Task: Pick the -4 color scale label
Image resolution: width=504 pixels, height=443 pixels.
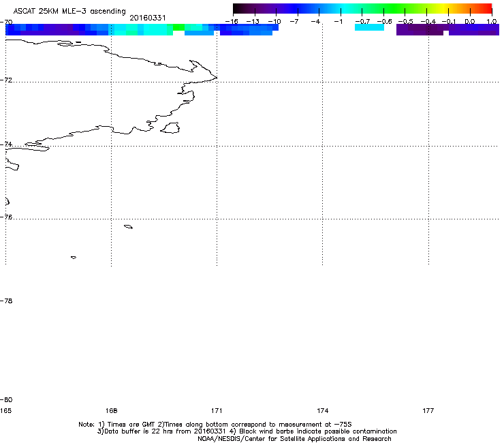Action: point(315,22)
